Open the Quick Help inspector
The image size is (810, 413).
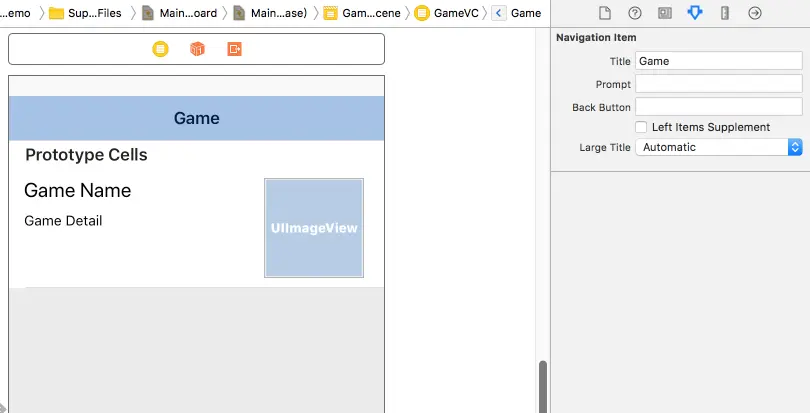[x=635, y=13]
